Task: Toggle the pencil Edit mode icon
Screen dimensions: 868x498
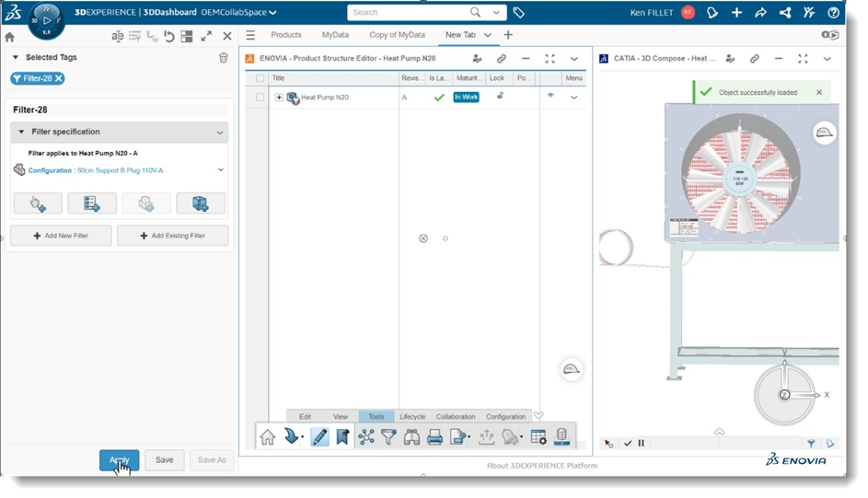Action: [319, 437]
